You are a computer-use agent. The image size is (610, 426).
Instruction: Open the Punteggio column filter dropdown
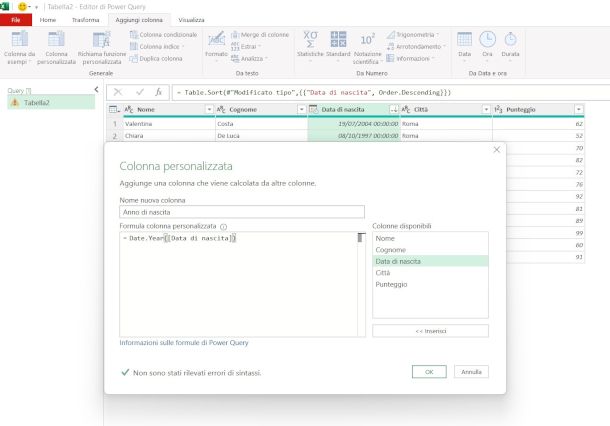click(x=579, y=110)
